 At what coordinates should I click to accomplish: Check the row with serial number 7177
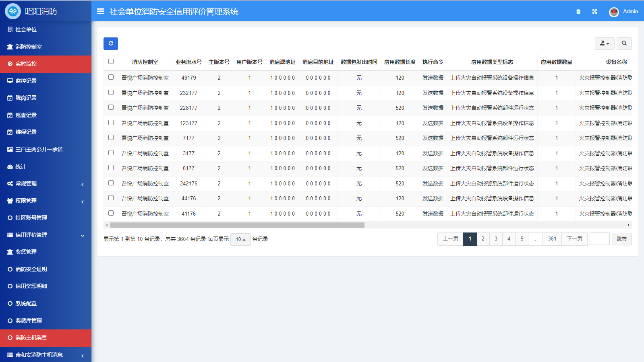click(x=111, y=137)
